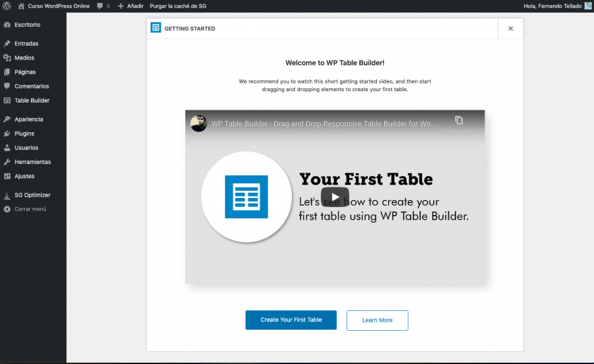
Task: Open the Escritorio dashboard menu
Action: 27,25
